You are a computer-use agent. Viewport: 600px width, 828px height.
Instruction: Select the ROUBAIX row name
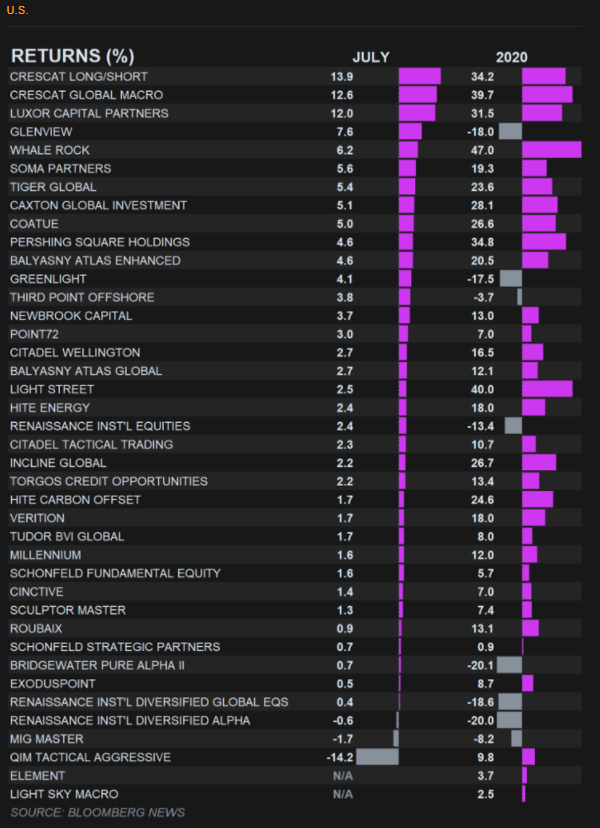pyautogui.click(x=36, y=628)
